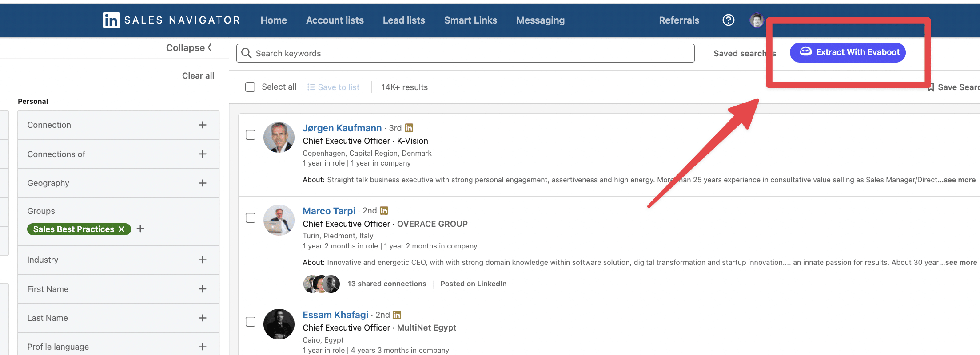This screenshot has height=355, width=980.
Task: Select Jørgen Kaufmann's result checkbox
Action: click(251, 135)
